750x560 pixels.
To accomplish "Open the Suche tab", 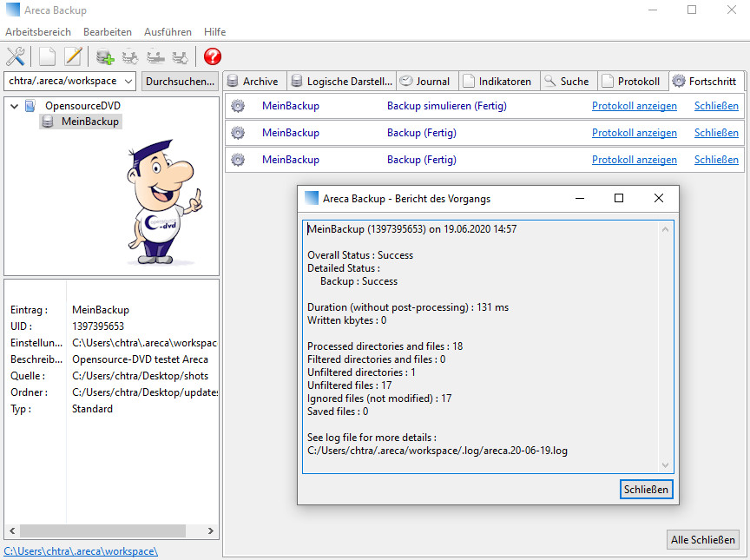I will [x=567, y=82].
